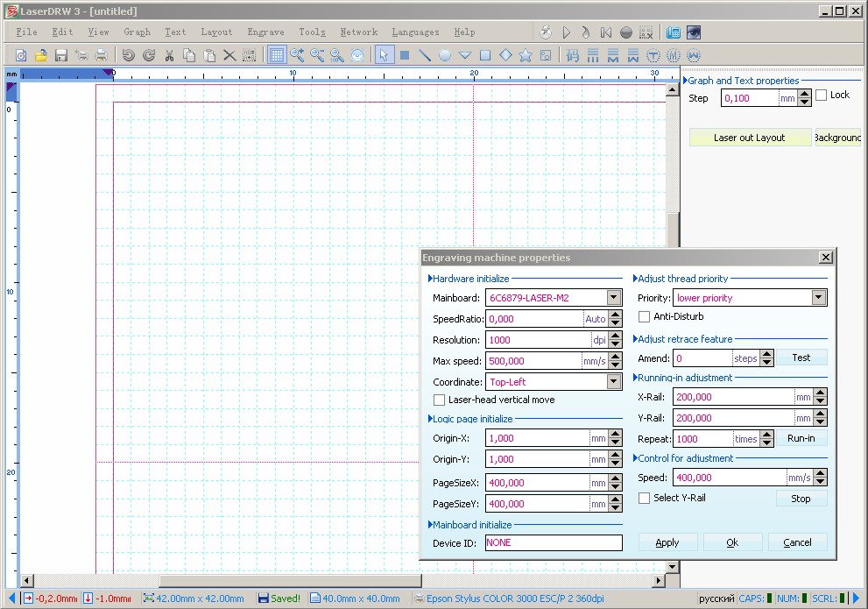Check the Select Y-Rail option
Viewport: 868px width, 609px height.
click(x=645, y=498)
